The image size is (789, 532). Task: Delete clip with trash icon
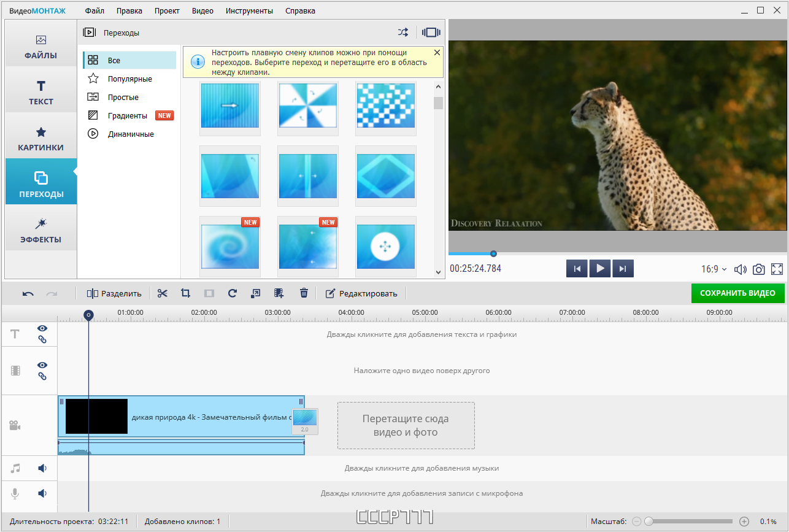pyautogui.click(x=304, y=293)
